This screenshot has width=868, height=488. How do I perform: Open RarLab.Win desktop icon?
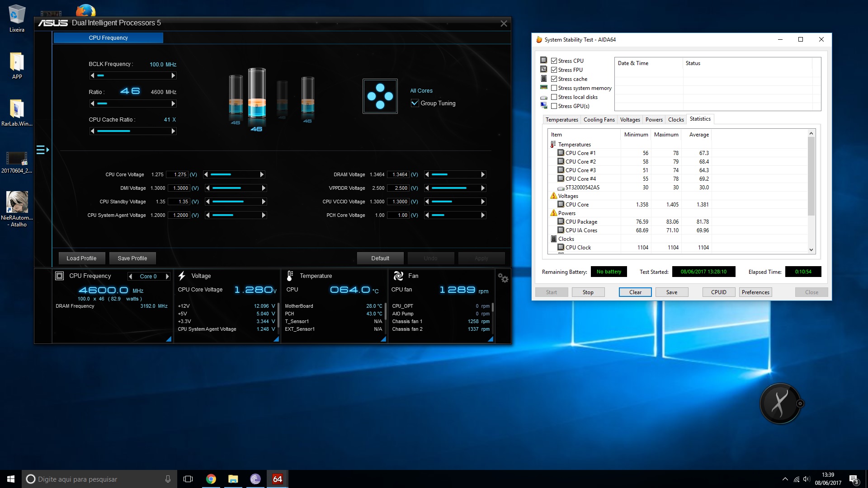[17, 113]
